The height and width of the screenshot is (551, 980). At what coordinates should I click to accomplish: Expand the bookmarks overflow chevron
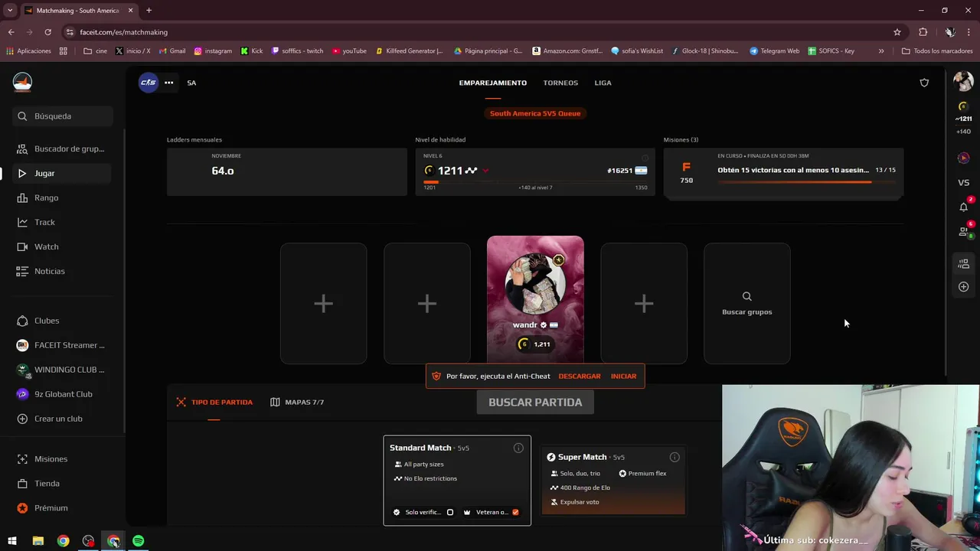(881, 51)
